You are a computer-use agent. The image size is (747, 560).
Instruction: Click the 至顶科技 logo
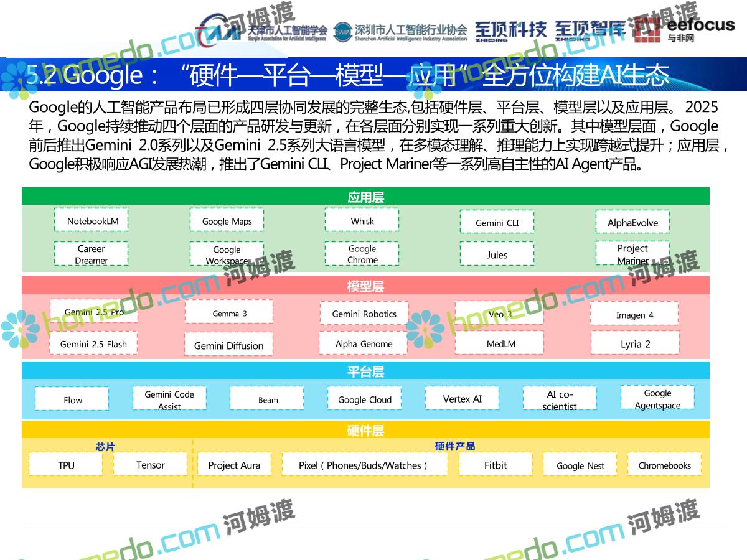point(510,30)
